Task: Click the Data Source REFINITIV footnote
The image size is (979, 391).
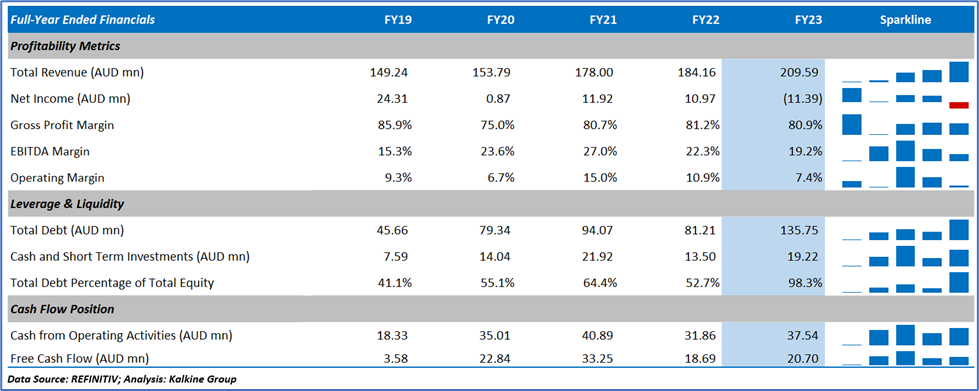Action: coord(122,379)
